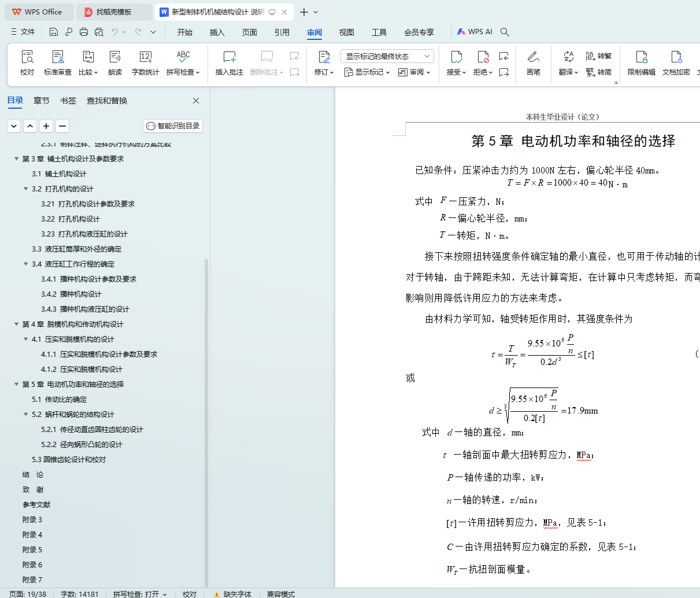The image size is (700, 598).
Task: Switch to the 开始 ribbon tab
Action: (x=185, y=32)
